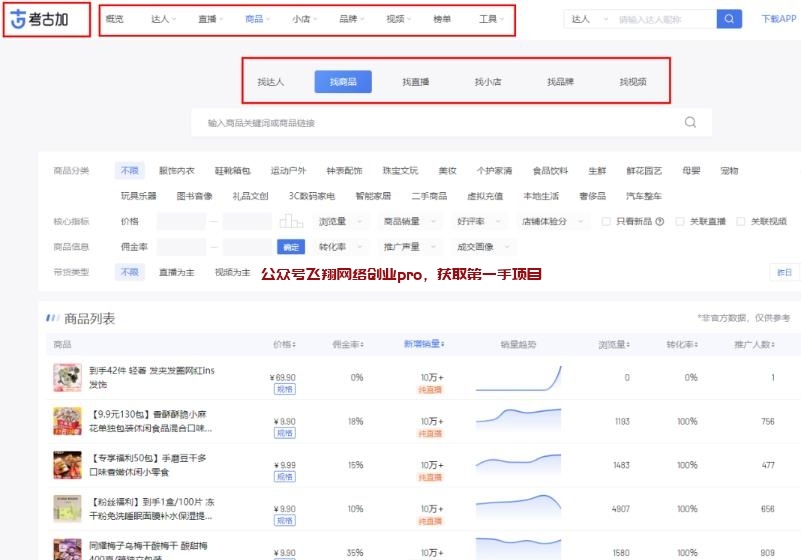Click the 规格 badge for the 小麻花 product

click(285, 433)
